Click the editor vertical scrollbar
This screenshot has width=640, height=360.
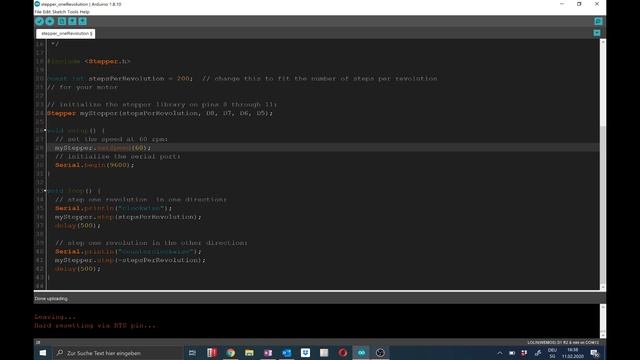(x=603, y=164)
